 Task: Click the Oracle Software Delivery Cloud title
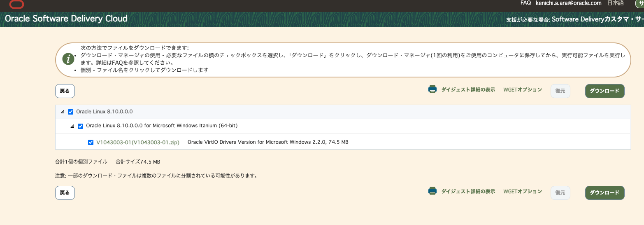tap(66, 19)
